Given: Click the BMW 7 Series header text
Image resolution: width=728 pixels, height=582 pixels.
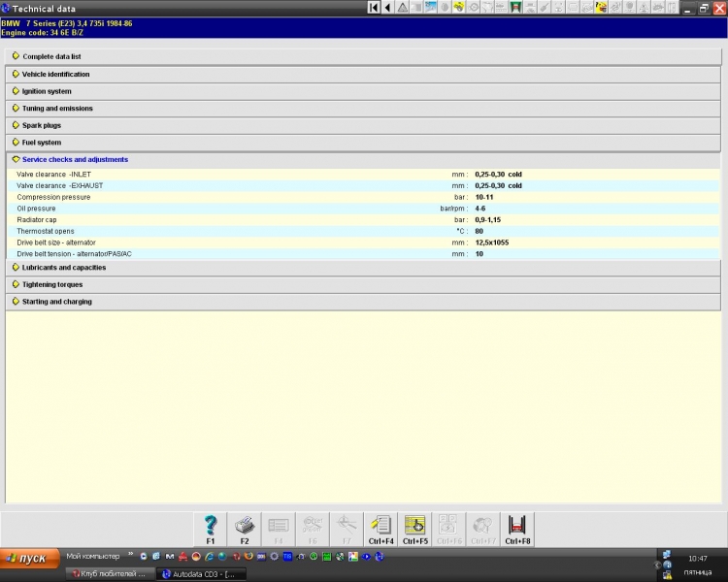Looking at the screenshot, I should tap(67, 23).
